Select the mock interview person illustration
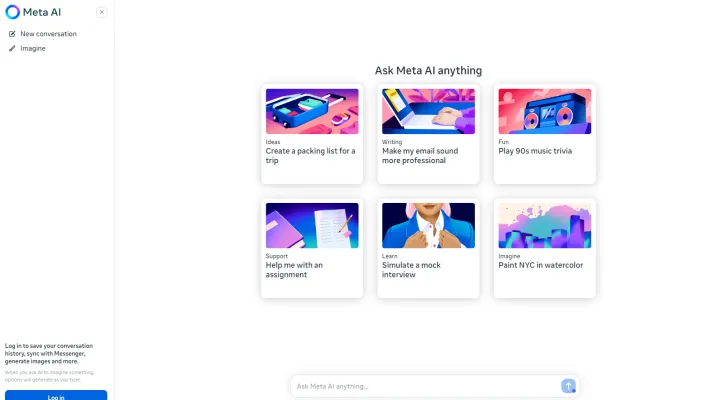Image resolution: width=708 pixels, height=400 pixels. tap(428, 225)
